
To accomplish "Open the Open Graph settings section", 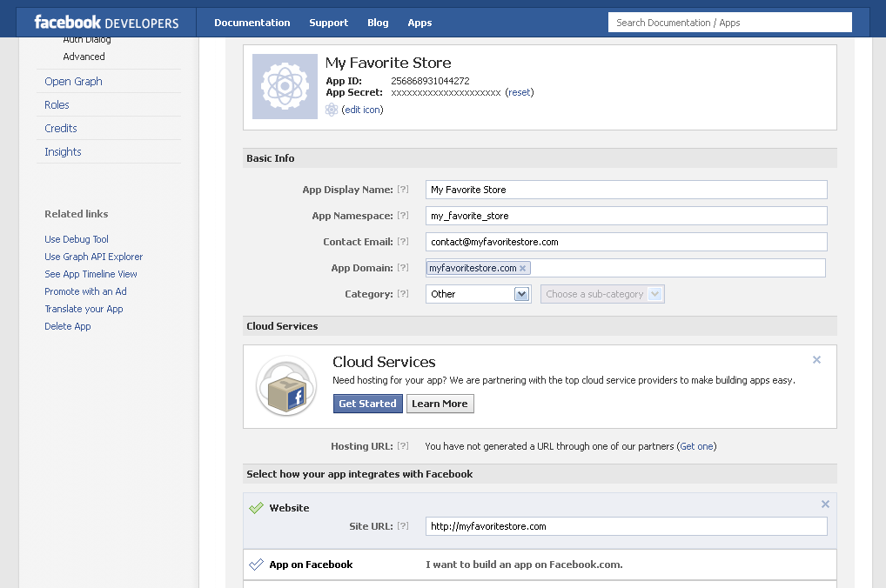I will 73,82.
